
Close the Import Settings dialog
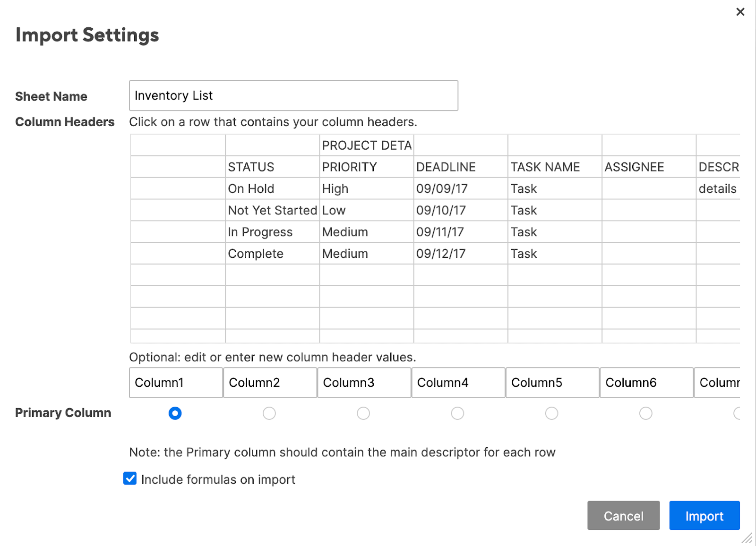coord(740,12)
